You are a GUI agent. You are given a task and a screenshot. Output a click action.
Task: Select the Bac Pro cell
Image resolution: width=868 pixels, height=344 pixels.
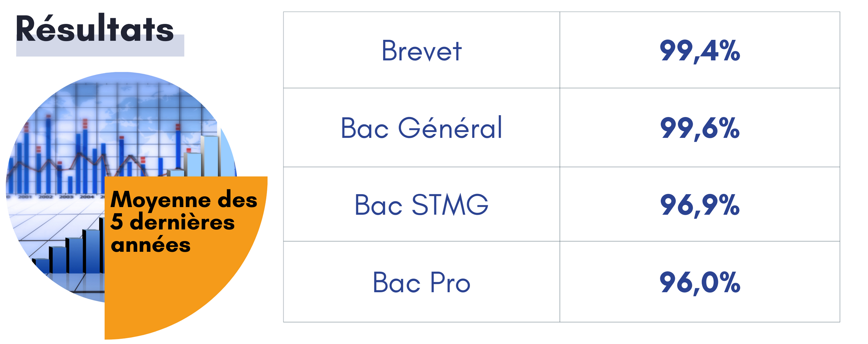click(422, 282)
